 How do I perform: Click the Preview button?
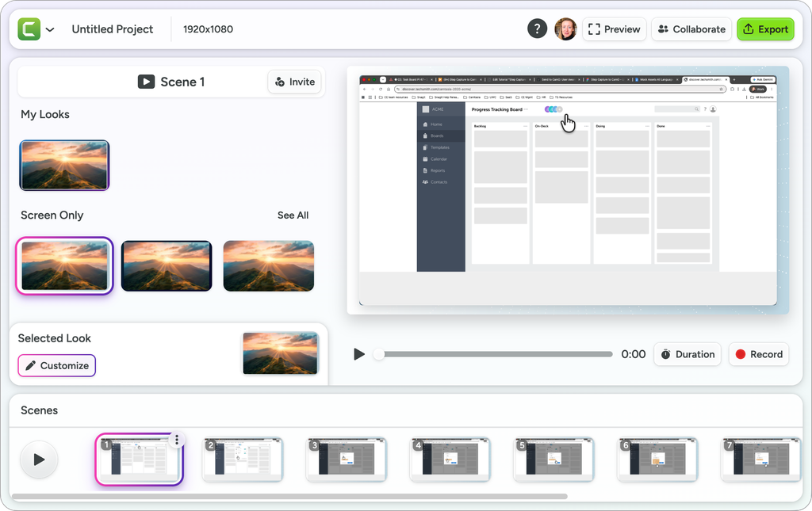coord(615,29)
